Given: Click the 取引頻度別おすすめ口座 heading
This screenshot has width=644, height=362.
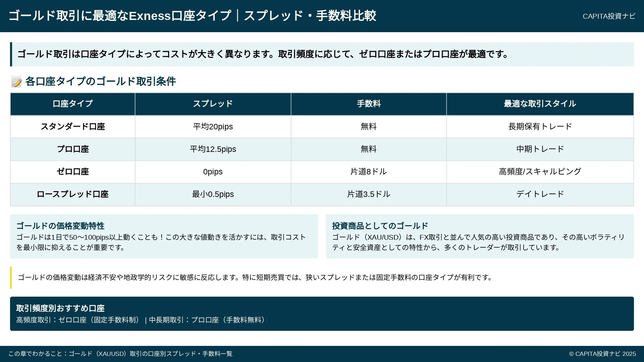Looking at the screenshot, I should [61, 308].
